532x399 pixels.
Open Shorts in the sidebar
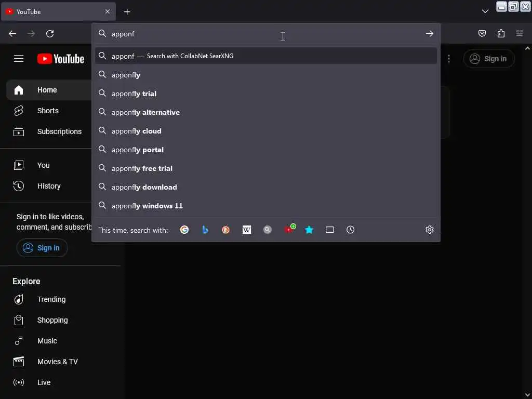click(x=49, y=111)
